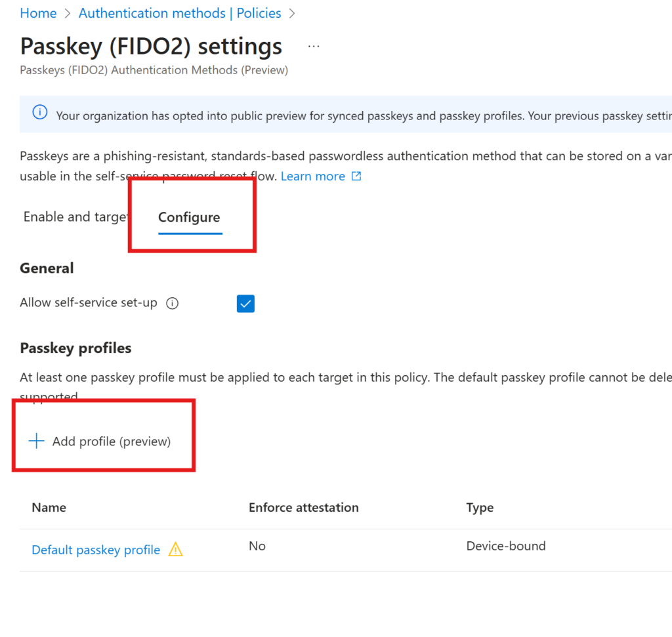
Task: Click info icon beside Allow self-service set-up
Action: tap(173, 304)
